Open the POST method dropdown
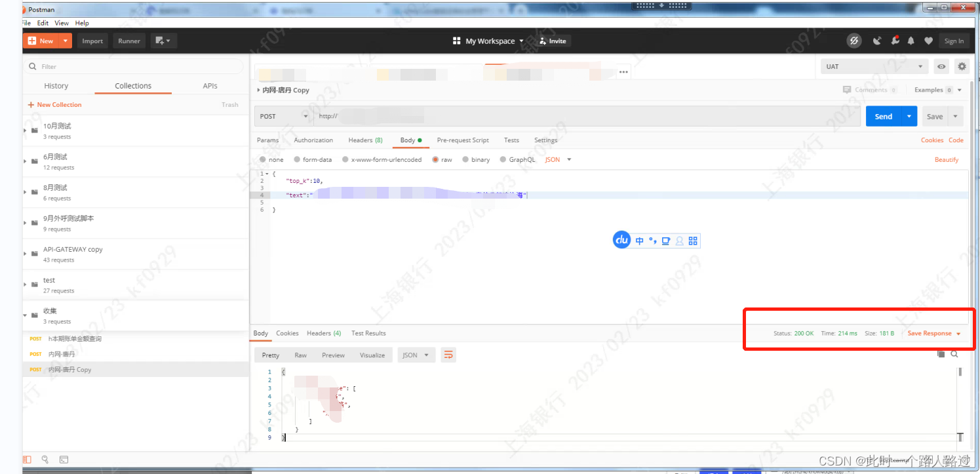The width and height of the screenshot is (980, 474). pyautogui.click(x=283, y=116)
